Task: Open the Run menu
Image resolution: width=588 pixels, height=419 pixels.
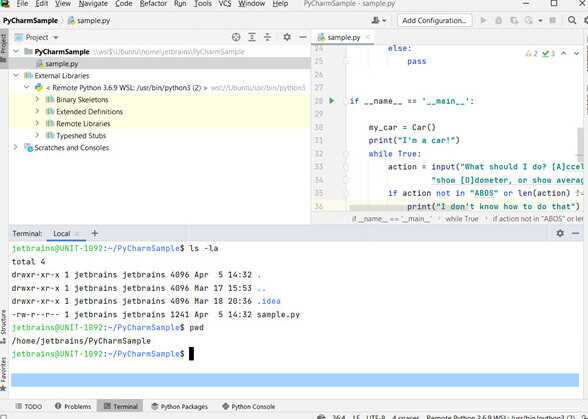Action: (x=180, y=4)
